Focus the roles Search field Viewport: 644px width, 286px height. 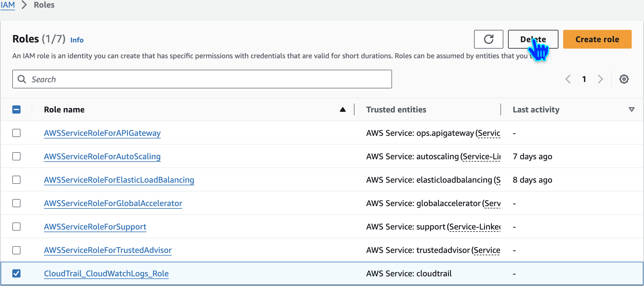205,79
